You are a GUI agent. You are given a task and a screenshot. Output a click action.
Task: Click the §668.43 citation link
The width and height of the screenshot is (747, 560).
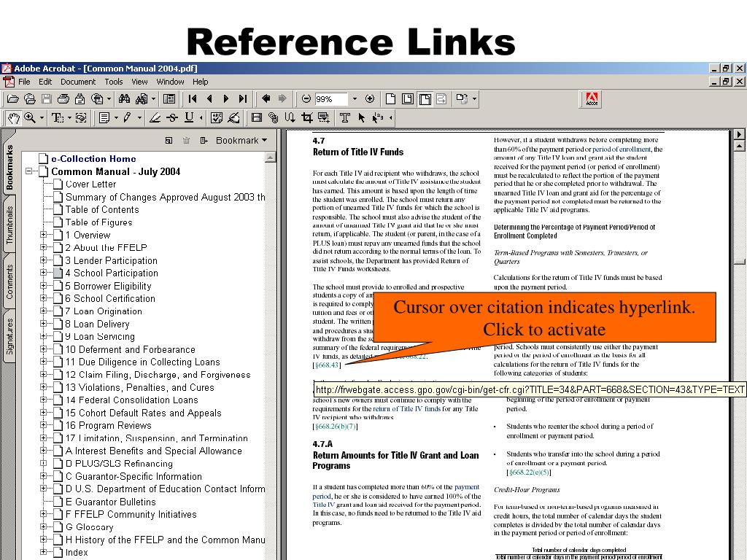[327, 365]
